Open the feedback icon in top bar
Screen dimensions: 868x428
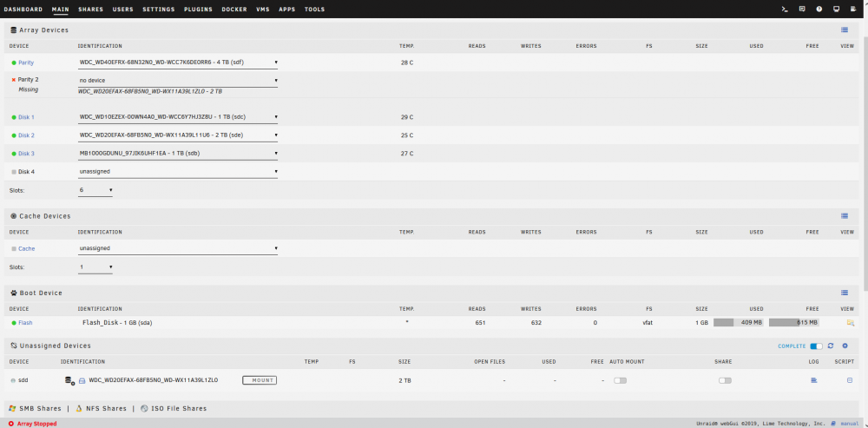(x=801, y=9)
